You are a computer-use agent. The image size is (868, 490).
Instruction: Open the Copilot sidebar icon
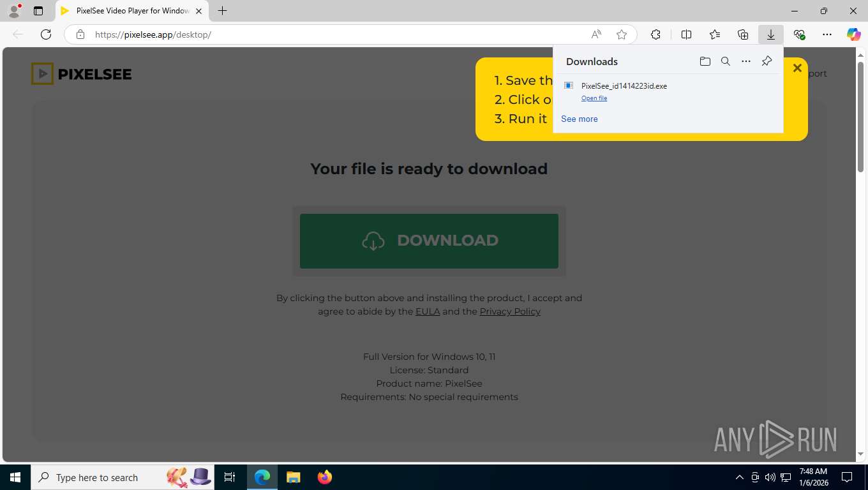click(854, 34)
